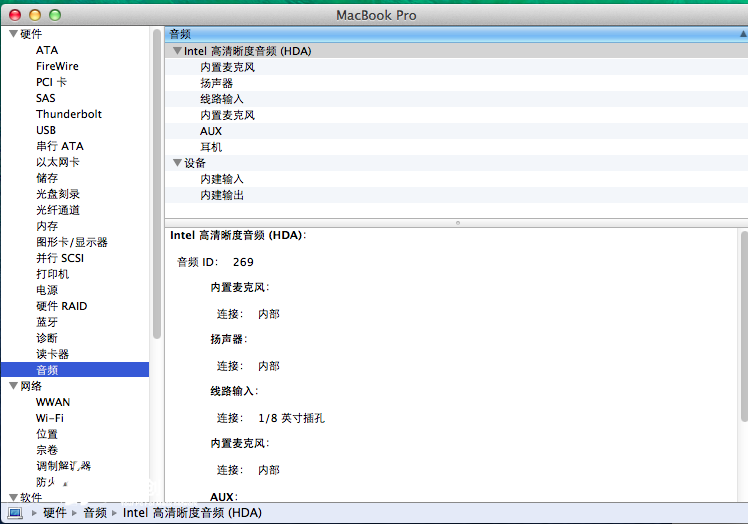Image resolution: width=748 pixels, height=524 pixels.
Task: Click the 音频 column header
Action: point(456,34)
